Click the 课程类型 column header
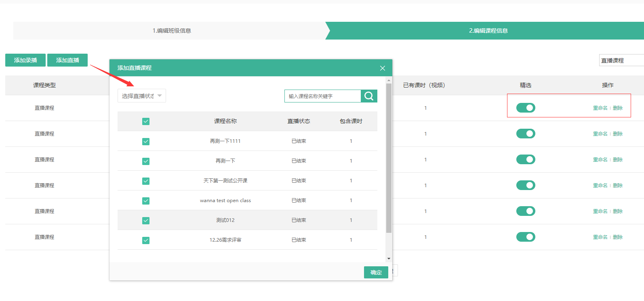The image size is (644, 301). 44,85
